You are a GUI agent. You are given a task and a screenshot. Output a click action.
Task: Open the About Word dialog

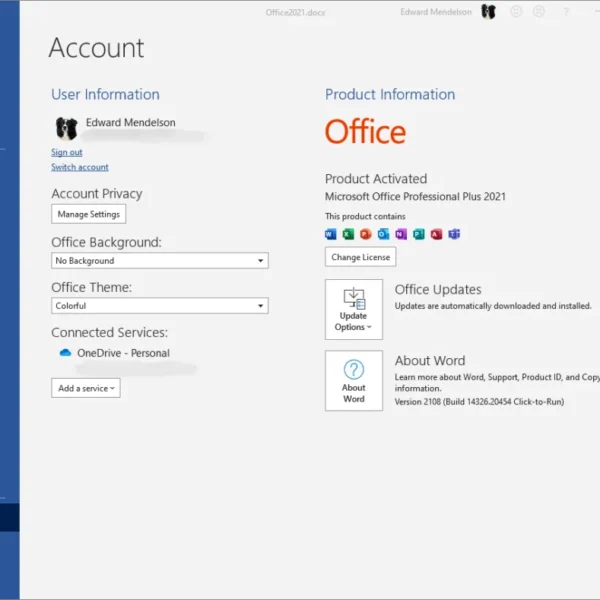(x=354, y=381)
